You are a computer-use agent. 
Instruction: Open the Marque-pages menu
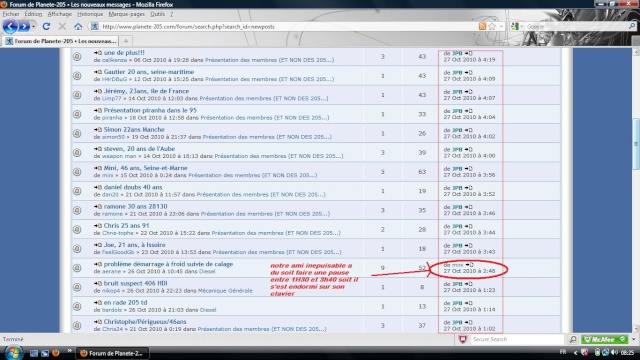[x=127, y=14]
